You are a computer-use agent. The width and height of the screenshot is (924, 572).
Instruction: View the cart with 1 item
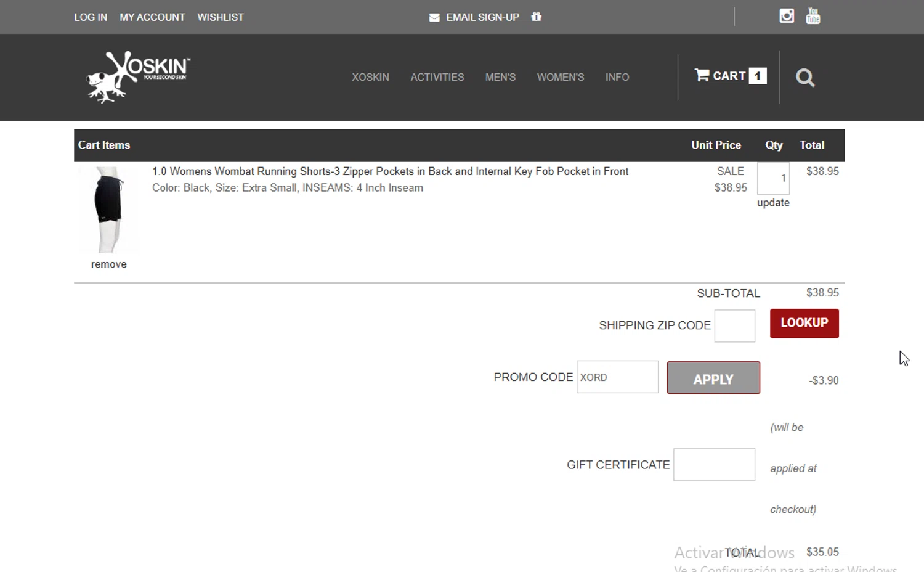(731, 76)
